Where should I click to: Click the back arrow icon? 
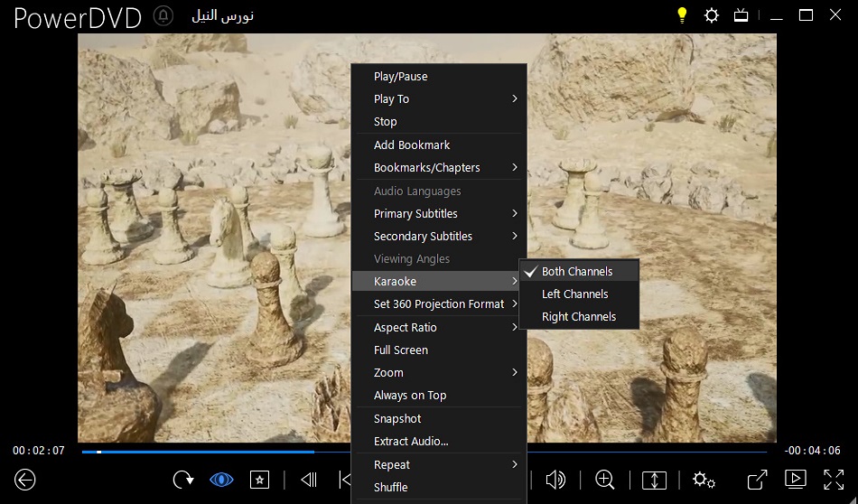click(x=25, y=480)
